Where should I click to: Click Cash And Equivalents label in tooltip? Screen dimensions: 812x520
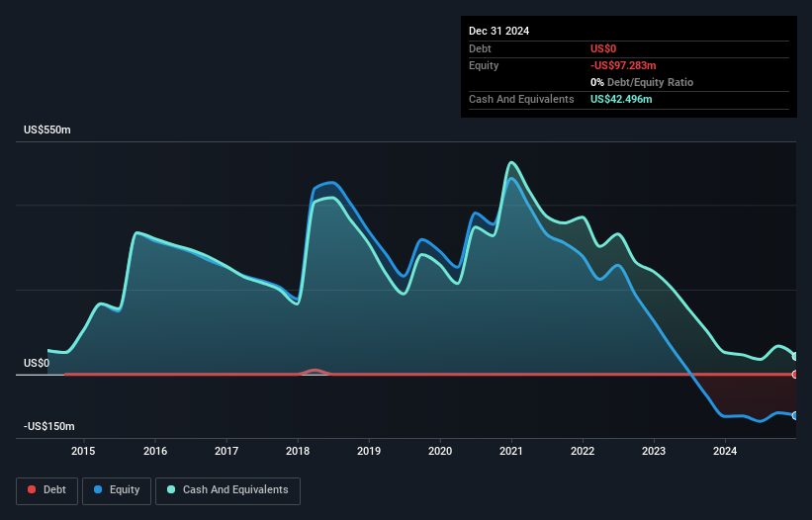point(521,99)
